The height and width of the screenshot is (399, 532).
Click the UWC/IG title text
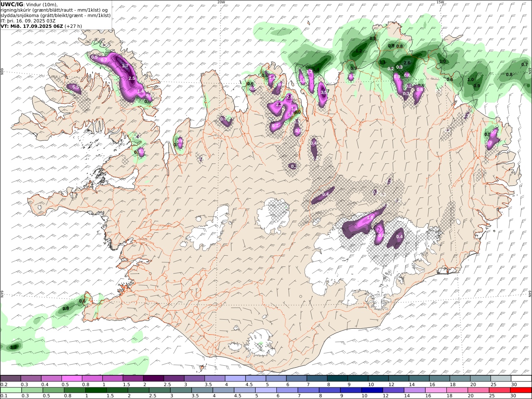[12, 5]
